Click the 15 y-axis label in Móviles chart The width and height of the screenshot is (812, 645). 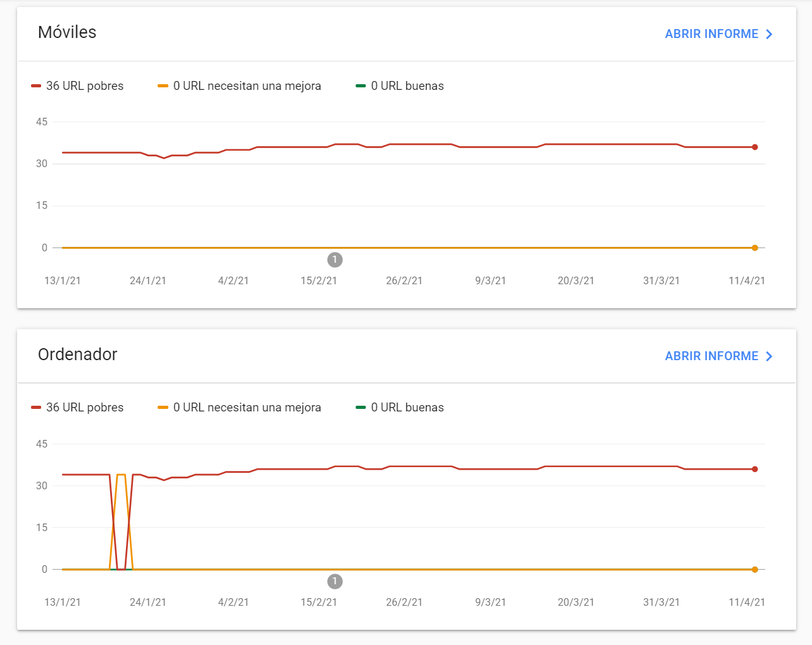pos(42,205)
